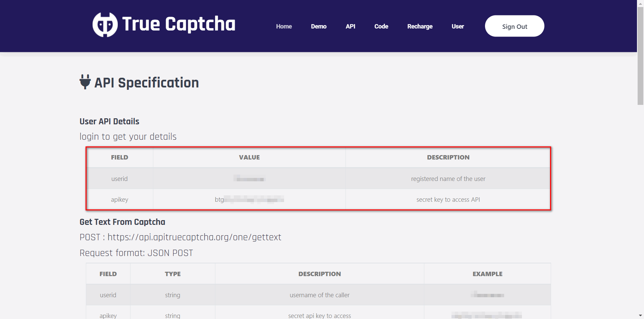
Task: Click the VALUE column header
Action: [249, 157]
